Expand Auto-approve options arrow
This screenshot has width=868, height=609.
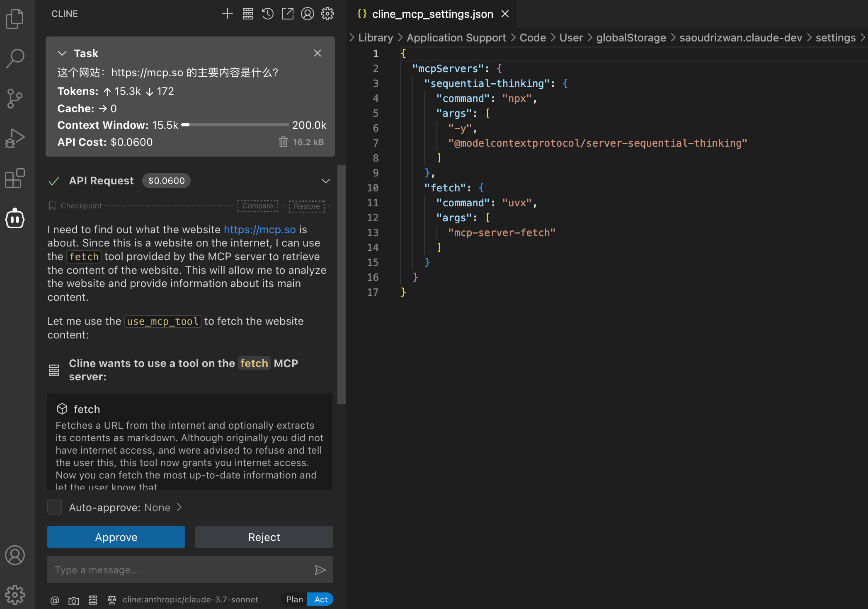[179, 507]
